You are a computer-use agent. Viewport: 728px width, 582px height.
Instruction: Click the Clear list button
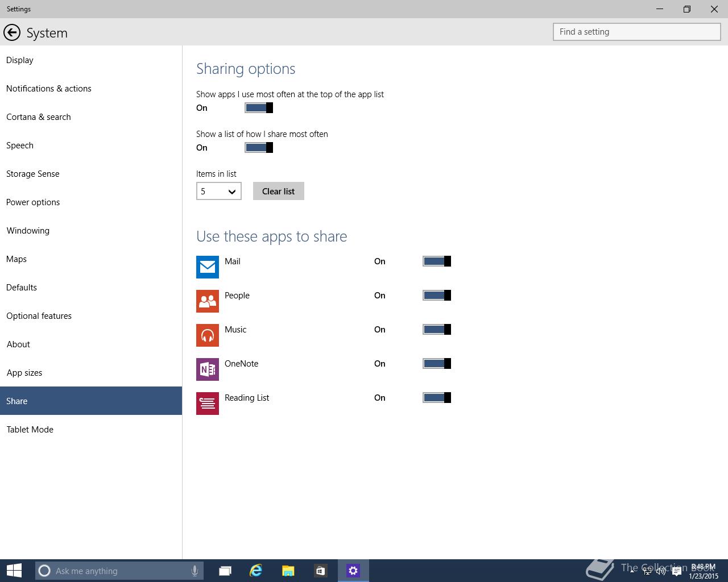[279, 191]
